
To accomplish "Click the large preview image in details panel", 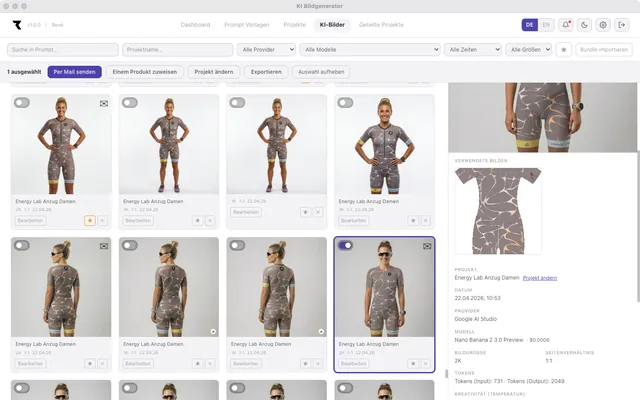I will coord(542,118).
